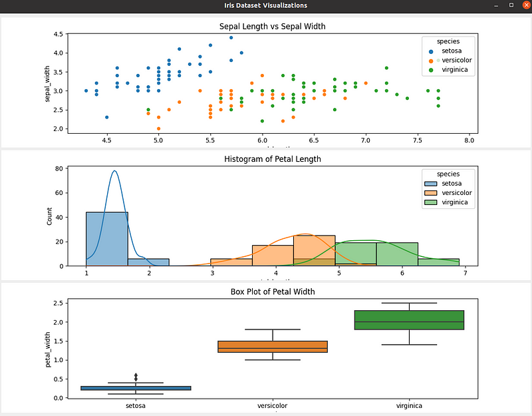The height and width of the screenshot is (416, 532).
Task: Click the orange versicolor box in box plot
Action: 273,347
